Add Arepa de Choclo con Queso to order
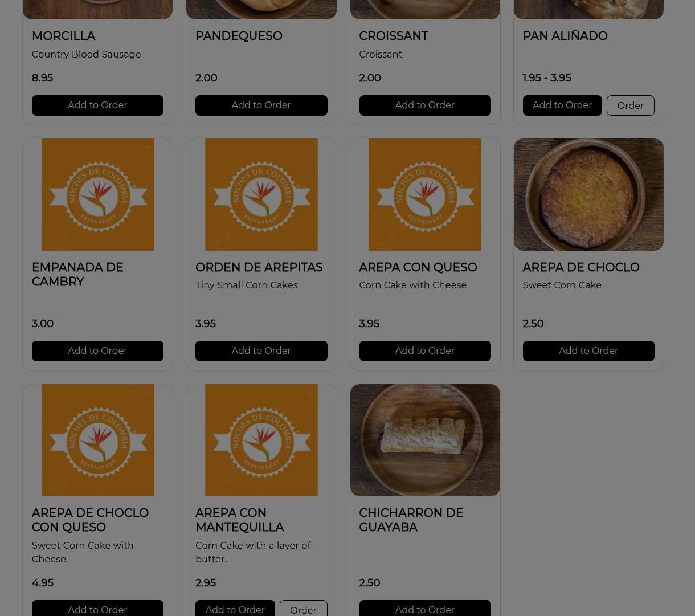 tap(97, 609)
